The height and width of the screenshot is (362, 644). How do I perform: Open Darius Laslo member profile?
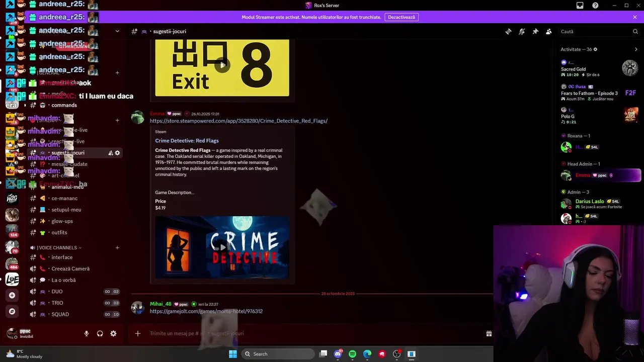pos(600,204)
